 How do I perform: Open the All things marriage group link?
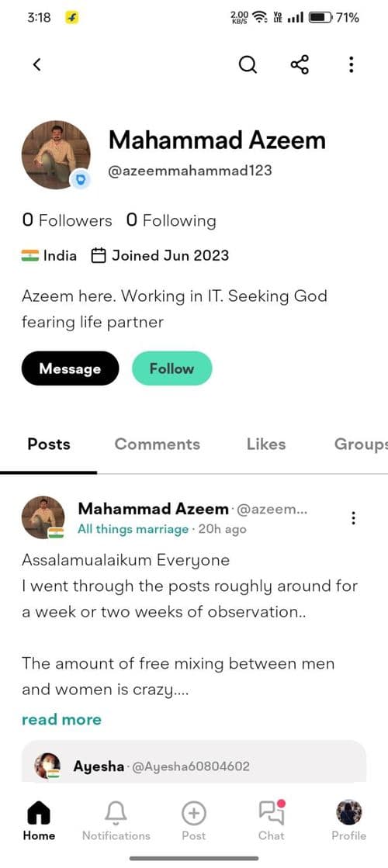[133, 529]
